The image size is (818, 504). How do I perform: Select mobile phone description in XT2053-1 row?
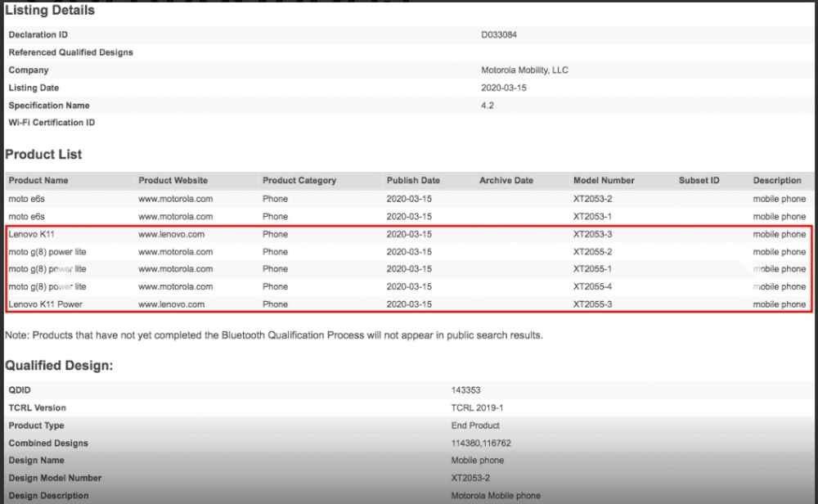click(x=779, y=217)
